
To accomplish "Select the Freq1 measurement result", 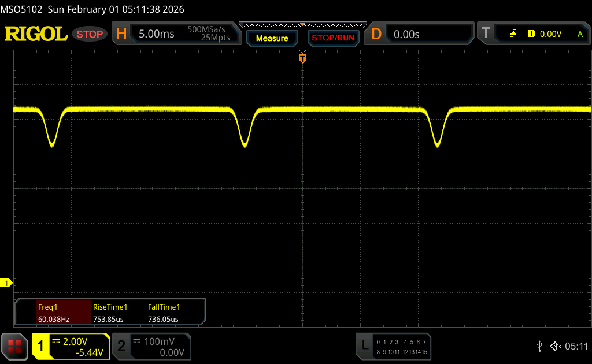I will (53, 313).
